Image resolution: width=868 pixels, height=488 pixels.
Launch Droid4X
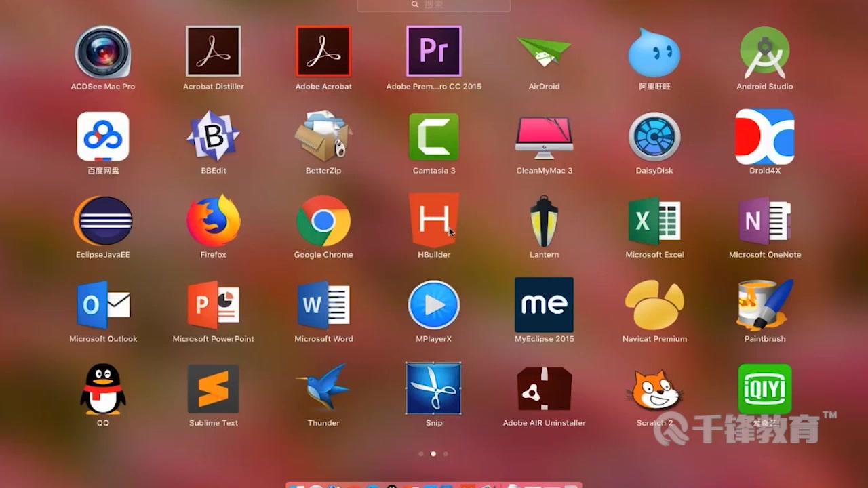coord(765,136)
